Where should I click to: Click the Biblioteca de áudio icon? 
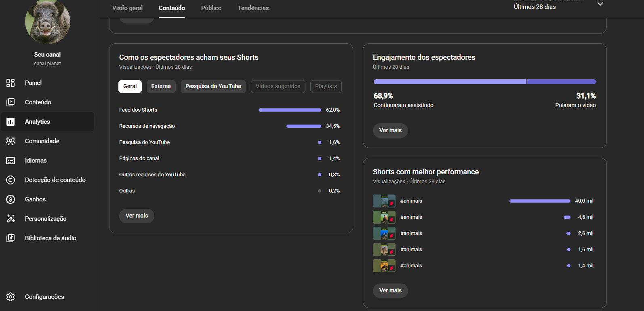(x=11, y=238)
